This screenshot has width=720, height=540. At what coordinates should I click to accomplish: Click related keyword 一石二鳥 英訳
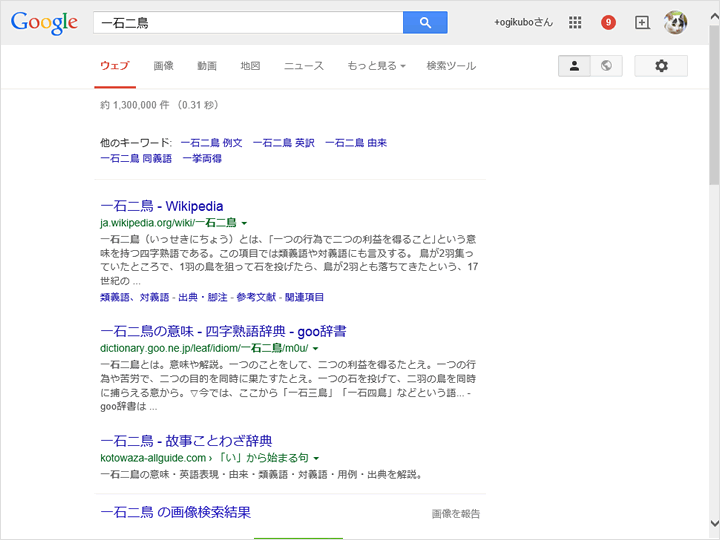284,143
